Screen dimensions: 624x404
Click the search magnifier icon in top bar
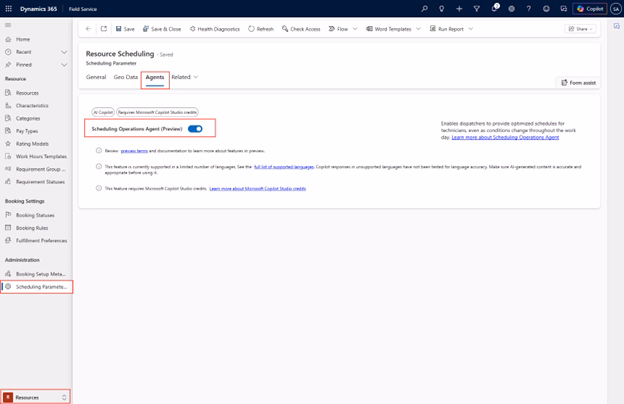coord(425,9)
